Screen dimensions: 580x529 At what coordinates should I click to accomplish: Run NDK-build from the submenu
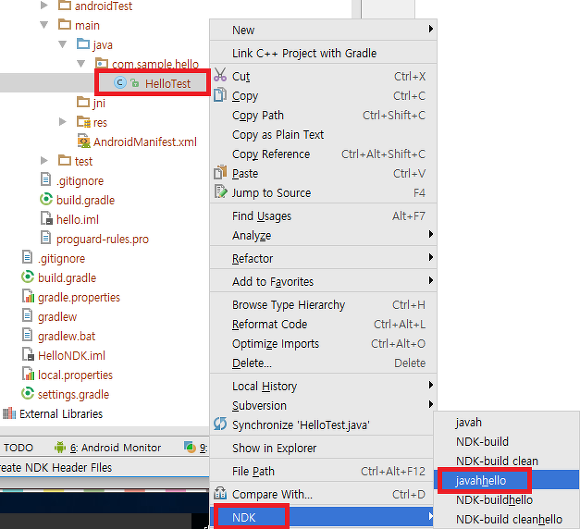pyautogui.click(x=507, y=441)
